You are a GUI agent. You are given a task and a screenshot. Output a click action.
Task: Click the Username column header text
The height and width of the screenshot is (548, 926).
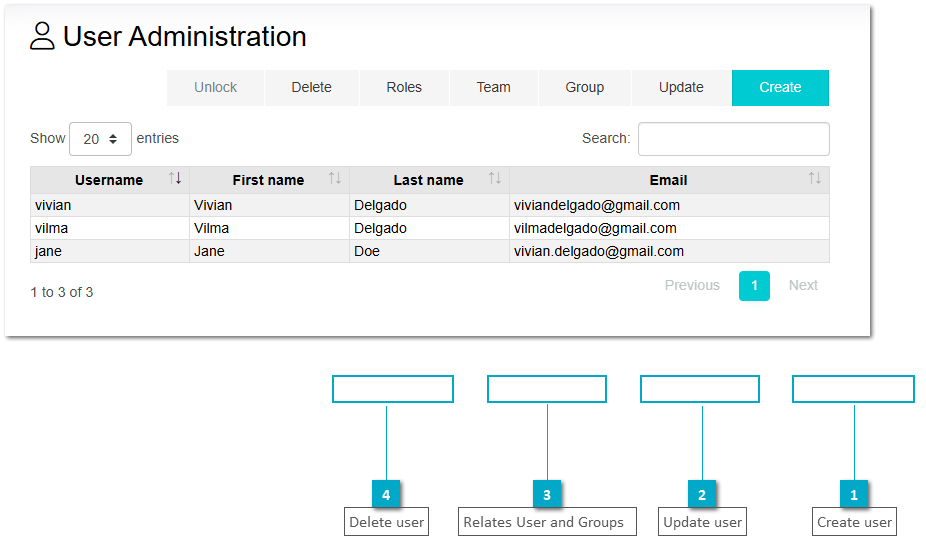109,180
